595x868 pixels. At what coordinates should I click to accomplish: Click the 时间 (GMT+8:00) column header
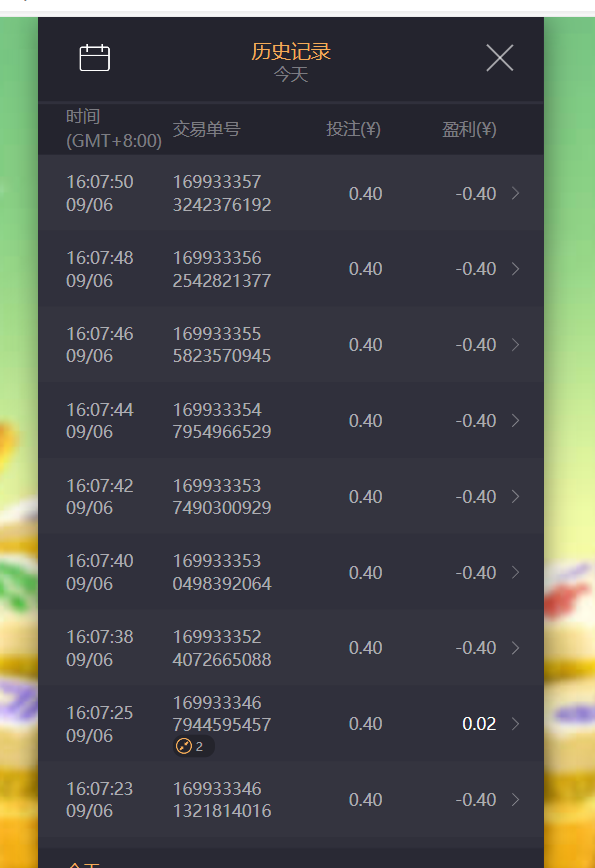(113, 129)
